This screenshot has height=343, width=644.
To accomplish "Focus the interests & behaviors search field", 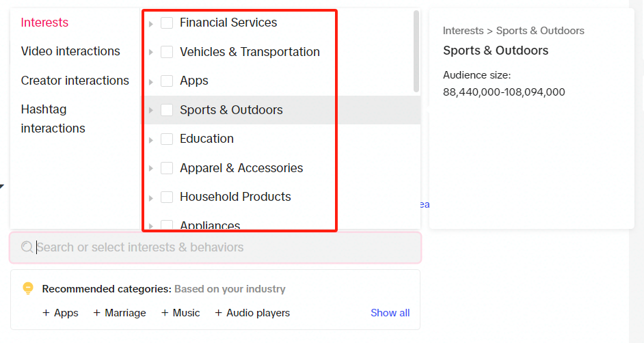I will tap(215, 247).
